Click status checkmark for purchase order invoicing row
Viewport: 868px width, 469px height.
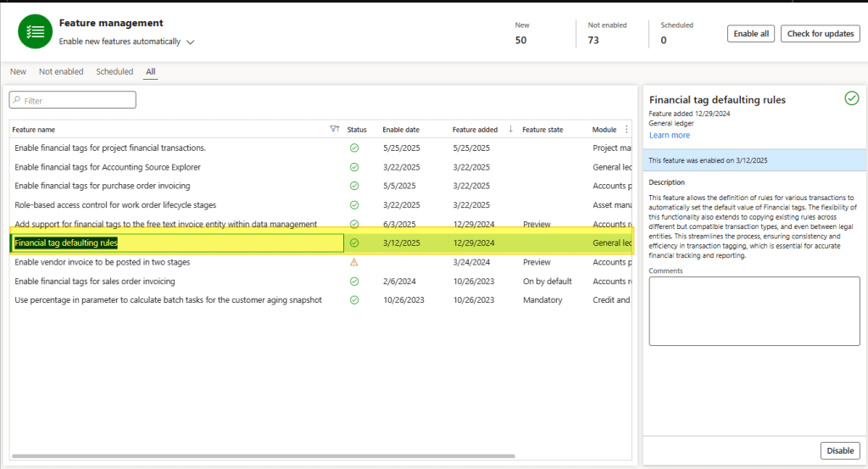coord(354,186)
